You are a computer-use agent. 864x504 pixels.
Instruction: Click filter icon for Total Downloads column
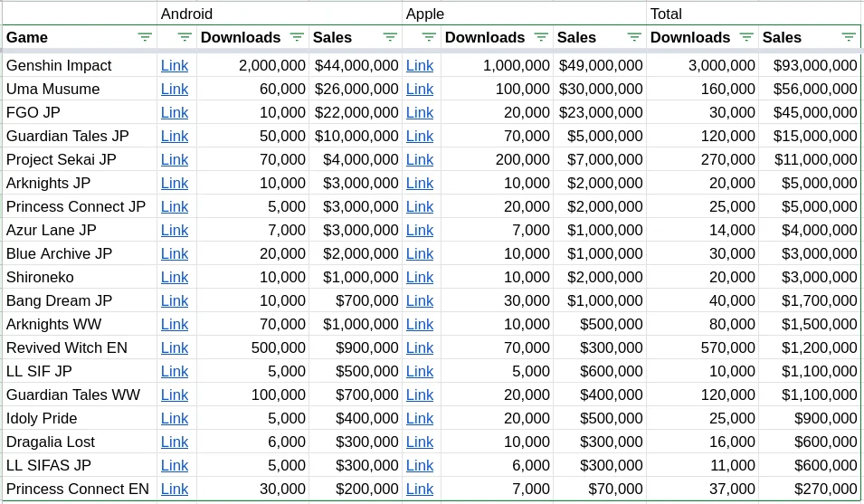coord(746,37)
